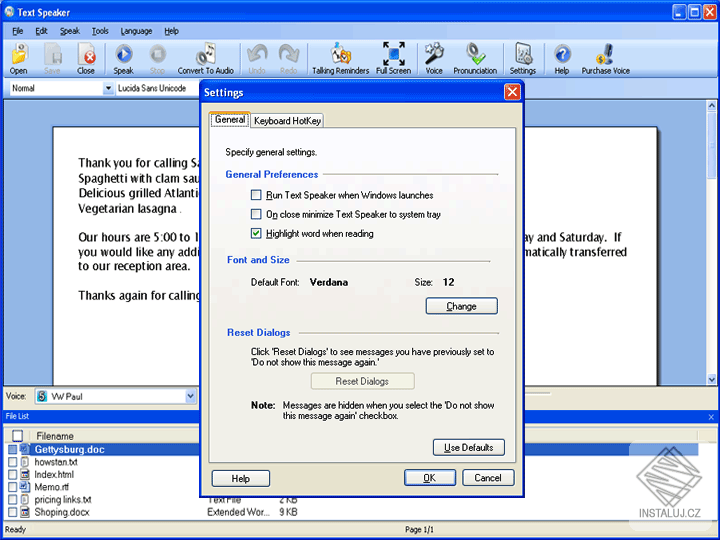Click the Filename column header
Image resolution: width=720 pixels, height=540 pixels.
click(55, 436)
